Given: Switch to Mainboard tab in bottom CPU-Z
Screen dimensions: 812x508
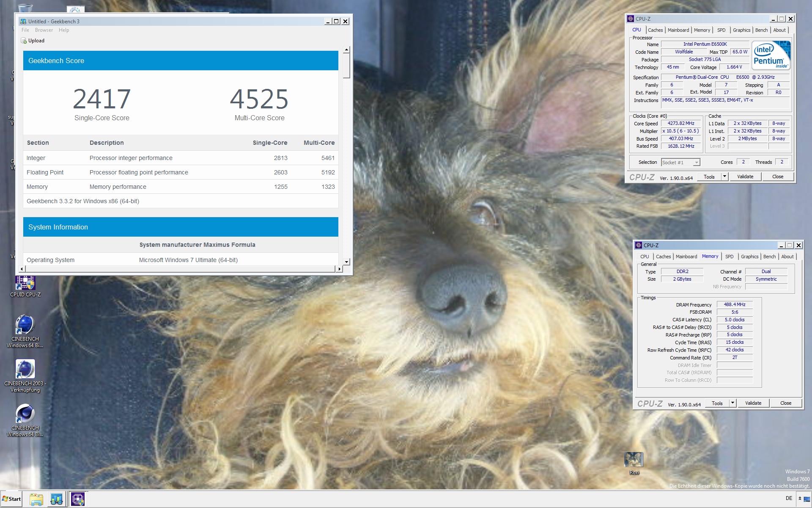Looking at the screenshot, I should [686, 257].
